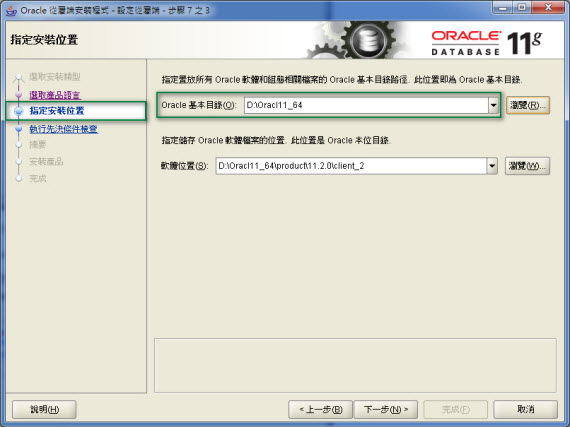Open the 選取產品語言 step link
570x427 pixels.
[x=55, y=95]
